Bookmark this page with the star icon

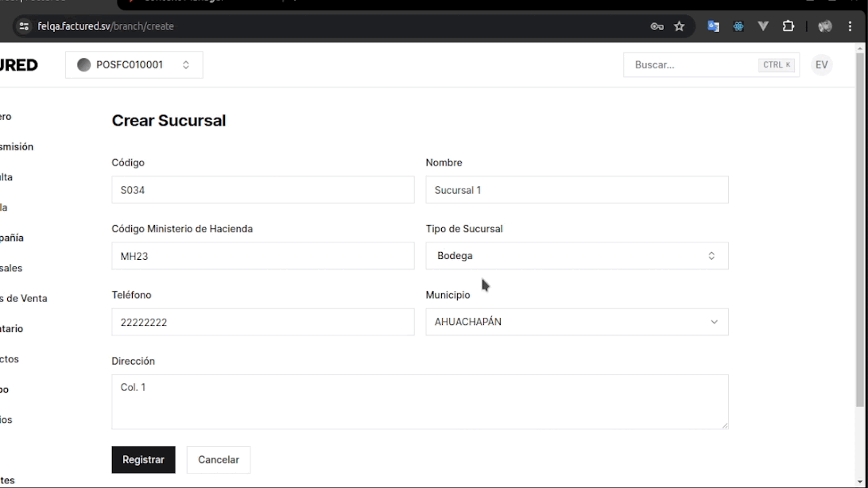click(680, 26)
